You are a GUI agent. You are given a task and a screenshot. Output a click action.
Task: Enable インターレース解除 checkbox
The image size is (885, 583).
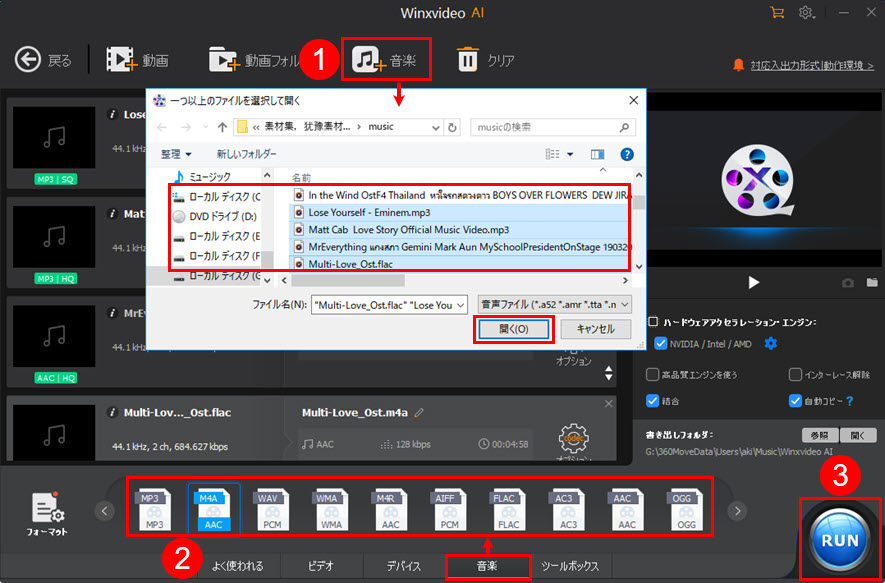(x=795, y=374)
